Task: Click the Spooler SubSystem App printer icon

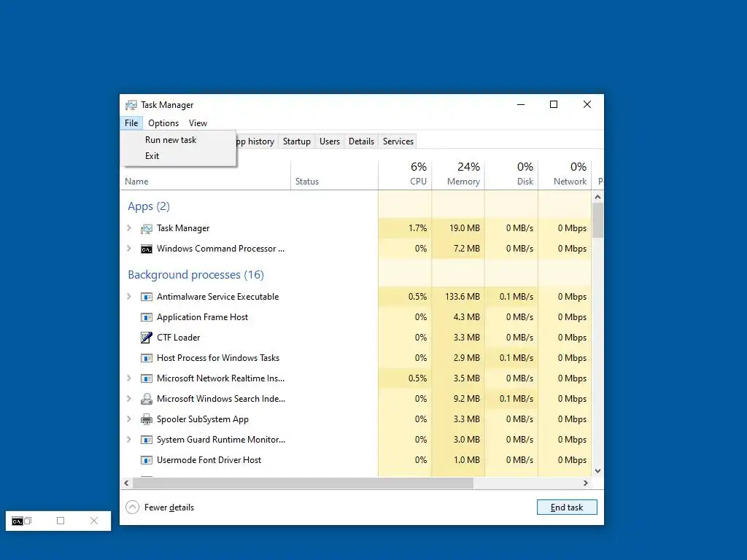Action: pos(146,419)
